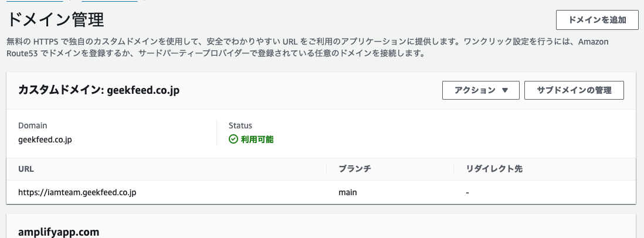Screen dimensions: 644x238
Task: Open the アクション dropdown menu
Action: click(x=480, y=90)
